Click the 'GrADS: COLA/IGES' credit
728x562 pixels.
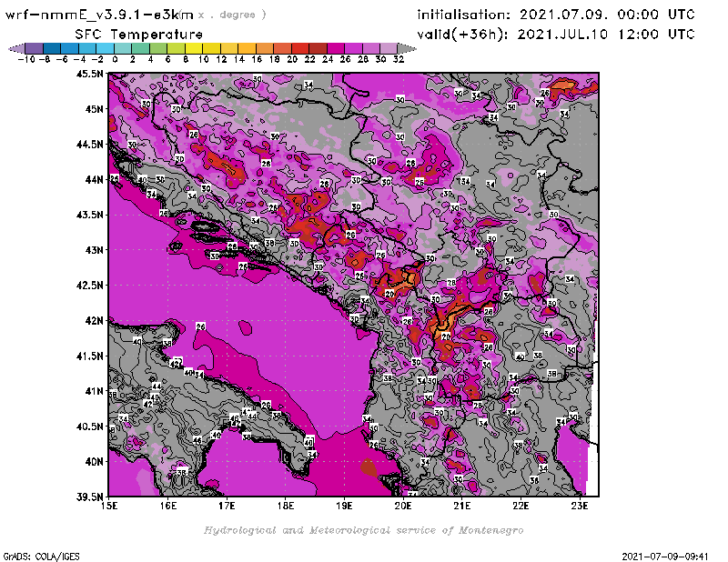pos(41,557)
